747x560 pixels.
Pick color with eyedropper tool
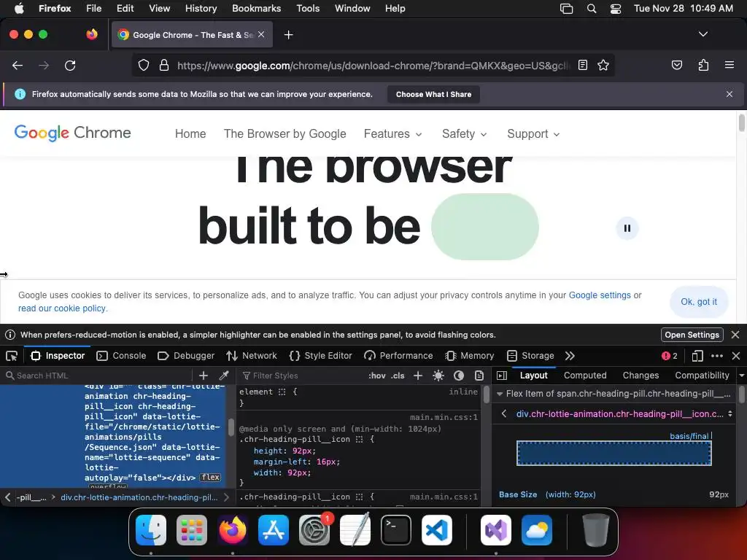[x=223, y=376]
